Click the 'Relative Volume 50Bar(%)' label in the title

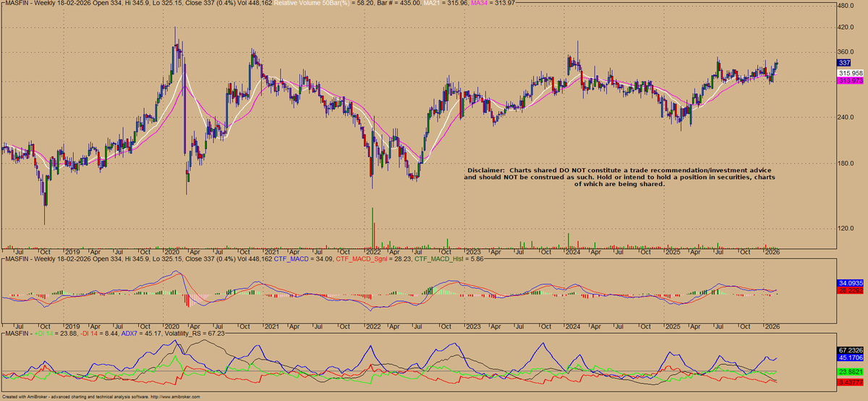(x=312, y=4)
